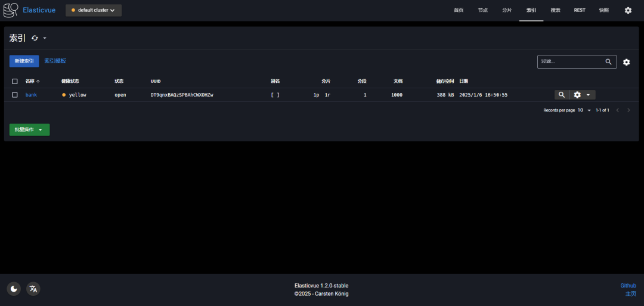Check the bank index row checkbox
This screenshot has height=306, width=644.
pyautogui.click(x=15, y=95)
